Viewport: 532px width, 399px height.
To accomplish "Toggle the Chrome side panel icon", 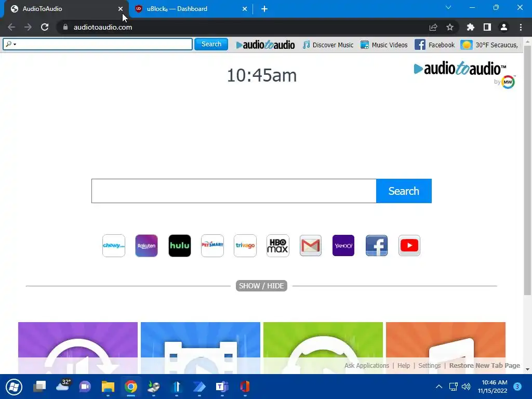I will pos(487,27).
